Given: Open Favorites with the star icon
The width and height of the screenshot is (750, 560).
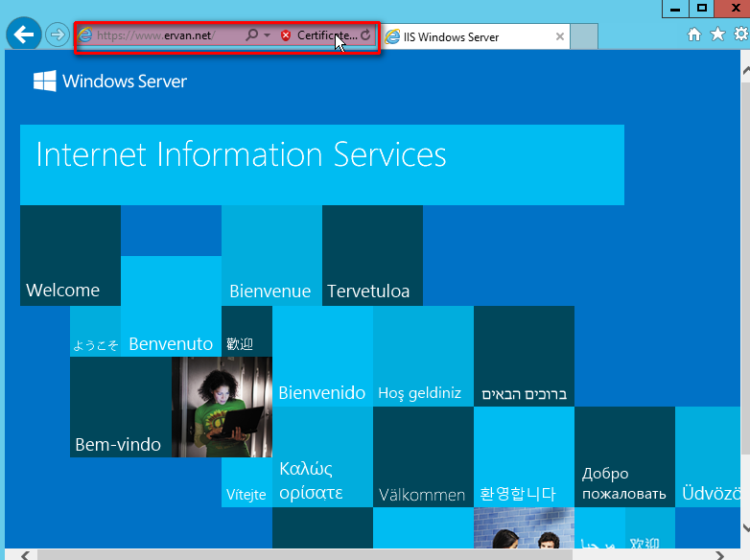Looking at the screenshot, I should [717, 34].
